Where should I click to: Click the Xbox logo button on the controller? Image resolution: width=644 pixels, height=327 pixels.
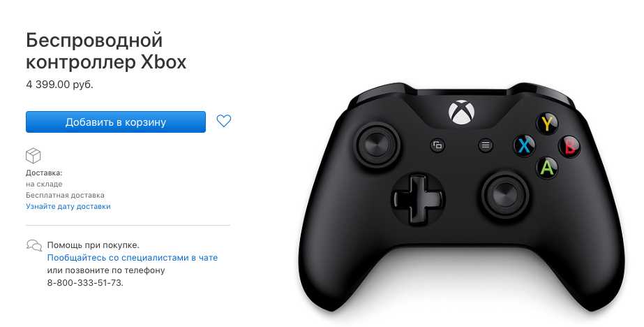[x=462, y=112]
